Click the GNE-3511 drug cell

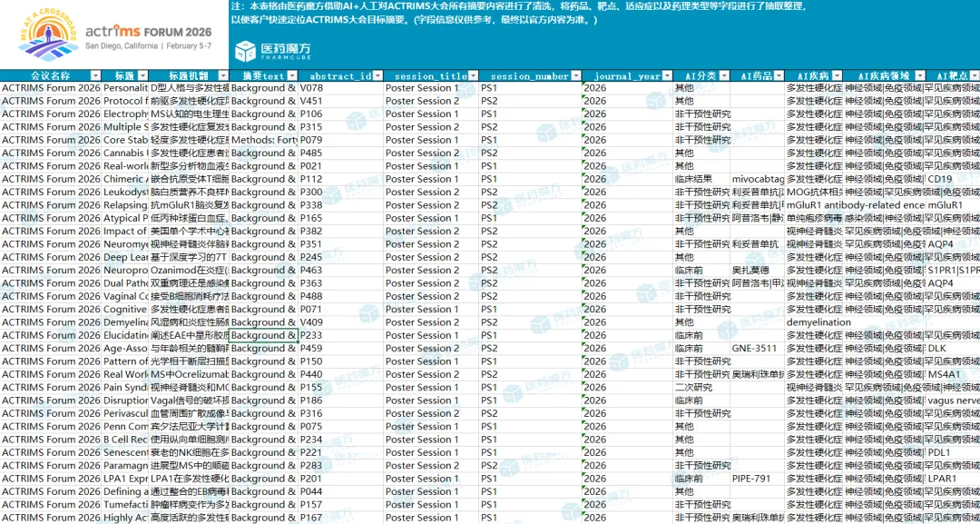[758, 349]
